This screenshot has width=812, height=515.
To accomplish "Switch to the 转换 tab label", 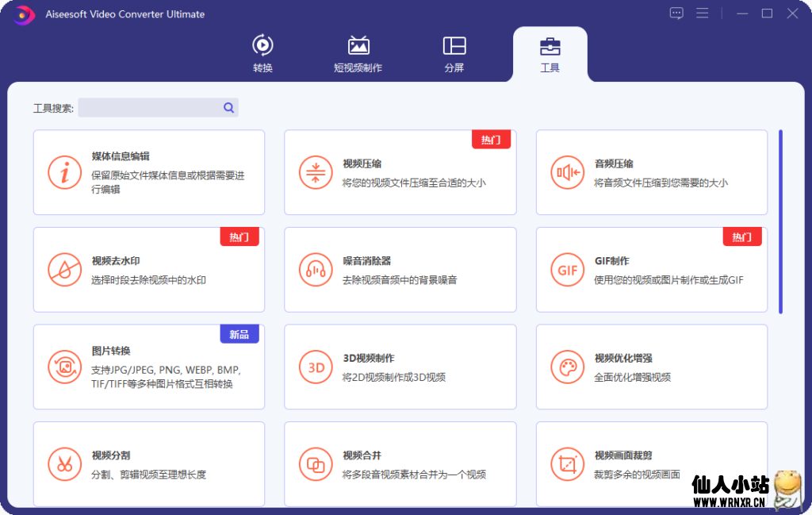I will click(262, 68).
